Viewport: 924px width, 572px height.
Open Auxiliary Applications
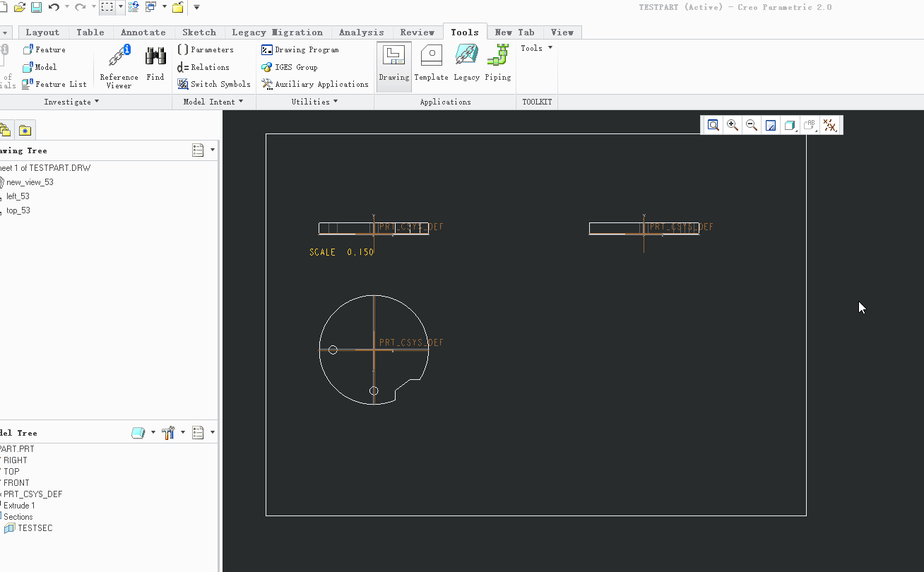pyautogui.click(x=315, y=84)
